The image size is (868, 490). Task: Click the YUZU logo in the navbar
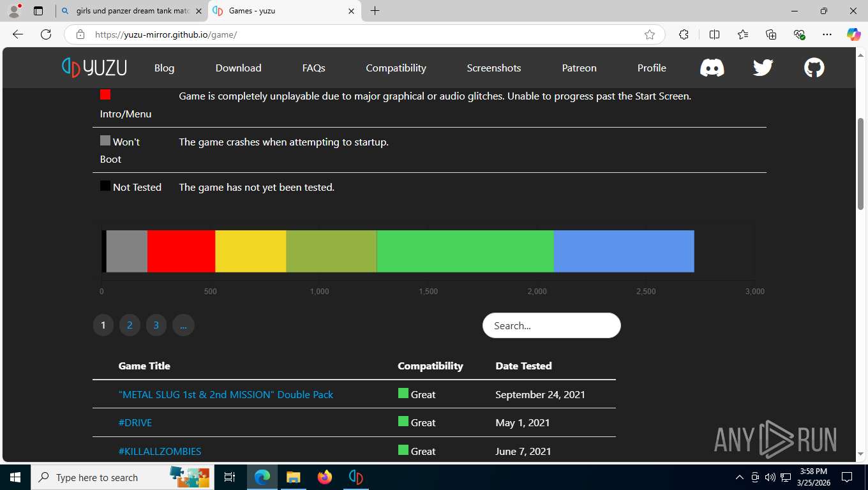(94, 68)
